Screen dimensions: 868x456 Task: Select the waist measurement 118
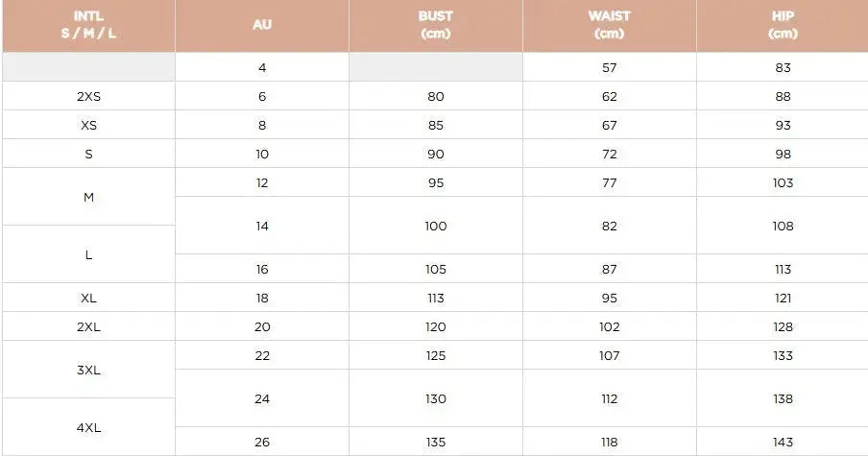tap(610, 443)
